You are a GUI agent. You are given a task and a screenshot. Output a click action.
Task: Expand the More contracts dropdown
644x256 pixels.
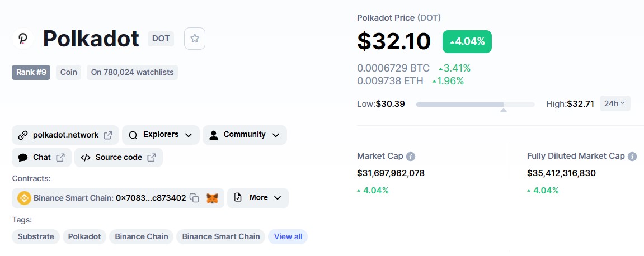tap(258, 198)
